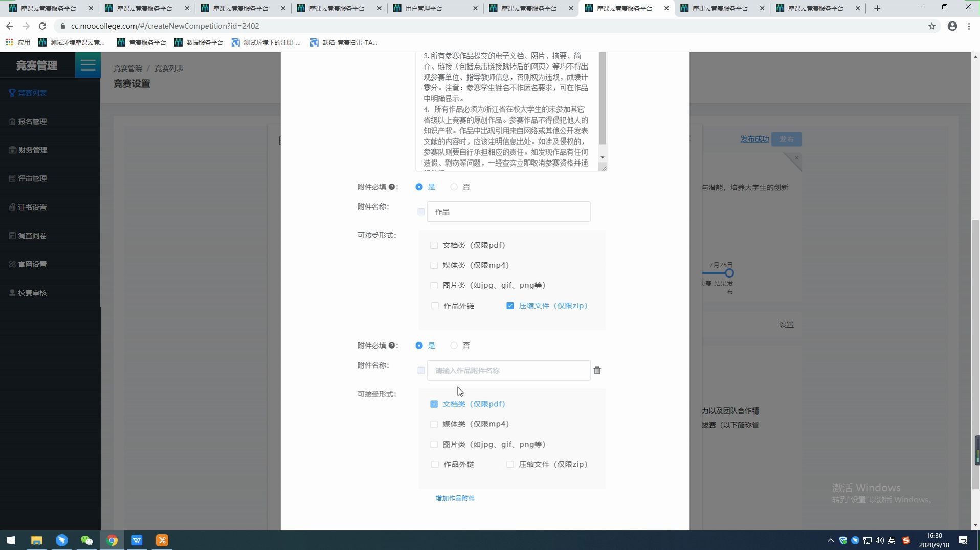This screenshot has height=550, width=980.
Task: Click the help icon next to second 附件必填
Action: [391, 346]
